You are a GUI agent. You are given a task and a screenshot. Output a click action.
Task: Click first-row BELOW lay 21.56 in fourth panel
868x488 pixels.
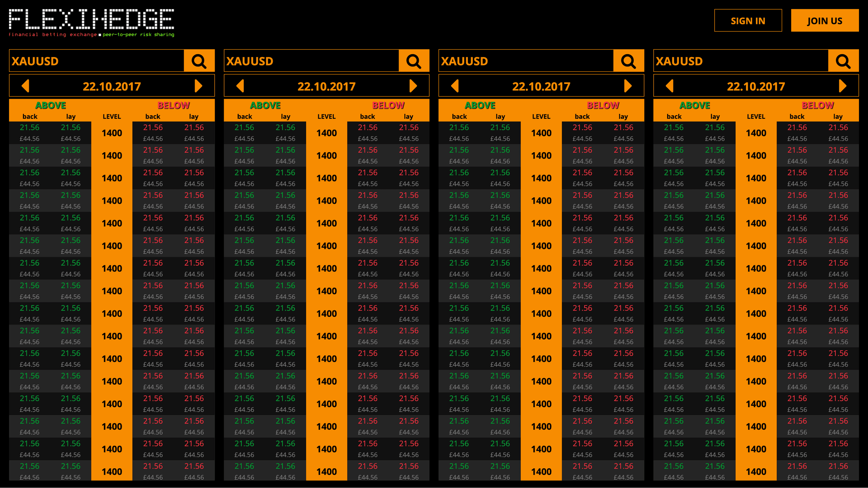tap(838, 128)
